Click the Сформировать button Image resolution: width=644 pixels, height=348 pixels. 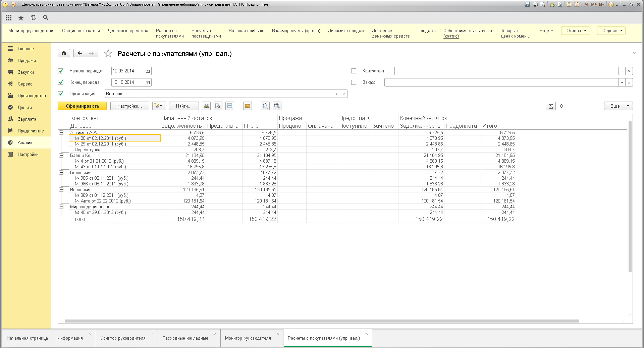(82, 106)
